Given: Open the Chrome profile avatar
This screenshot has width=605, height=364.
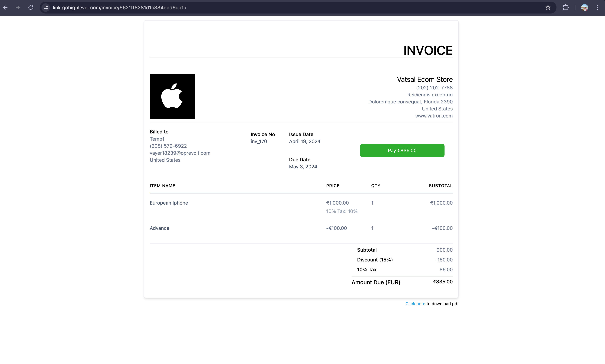Looking at the screenshot, I should click(x=584, y=8).
